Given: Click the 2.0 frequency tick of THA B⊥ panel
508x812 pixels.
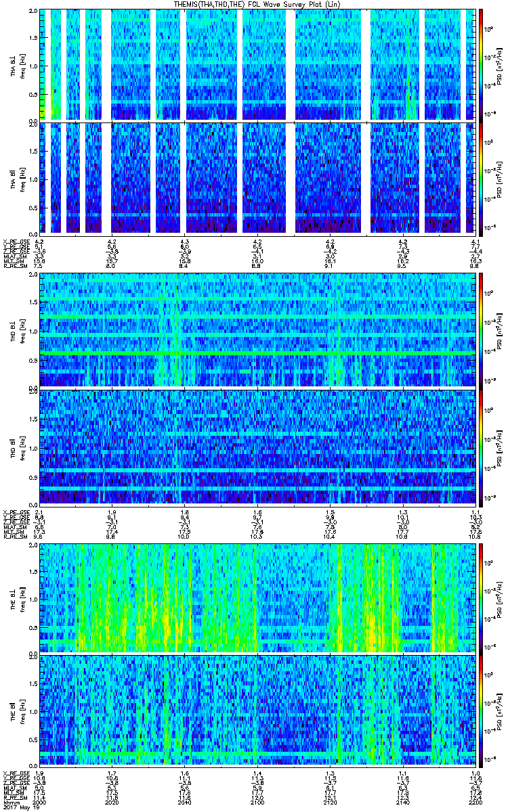Looking at the screenshot, I should pos(34,12).
